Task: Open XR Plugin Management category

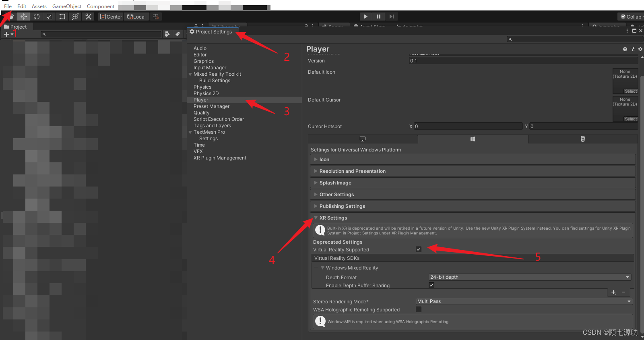Action: 220,158
